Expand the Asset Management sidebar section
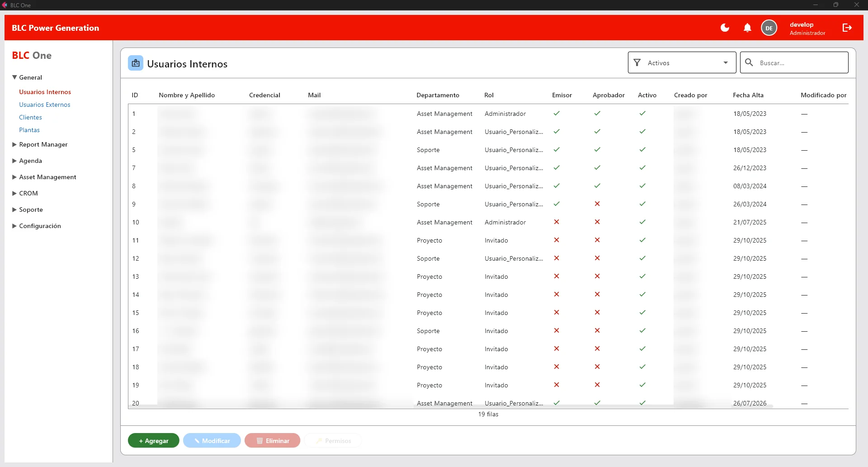 (44, 177)
